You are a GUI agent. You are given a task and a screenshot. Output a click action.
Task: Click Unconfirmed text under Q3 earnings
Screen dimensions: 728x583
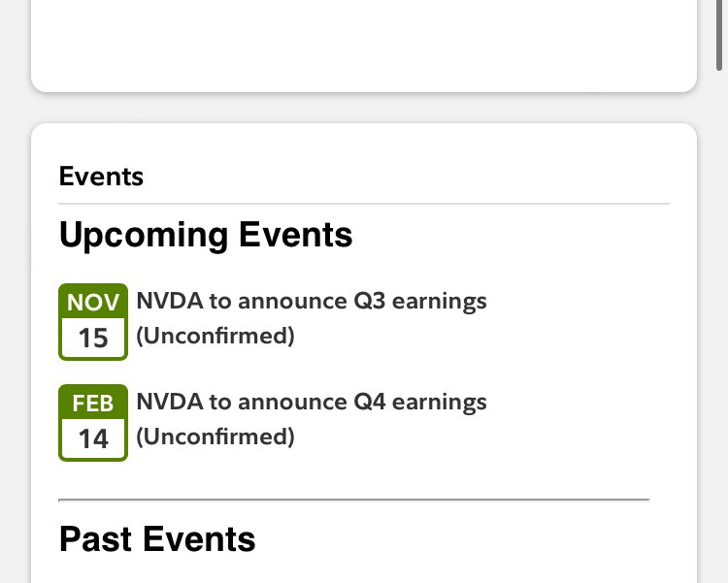click(x=215, y=336)
